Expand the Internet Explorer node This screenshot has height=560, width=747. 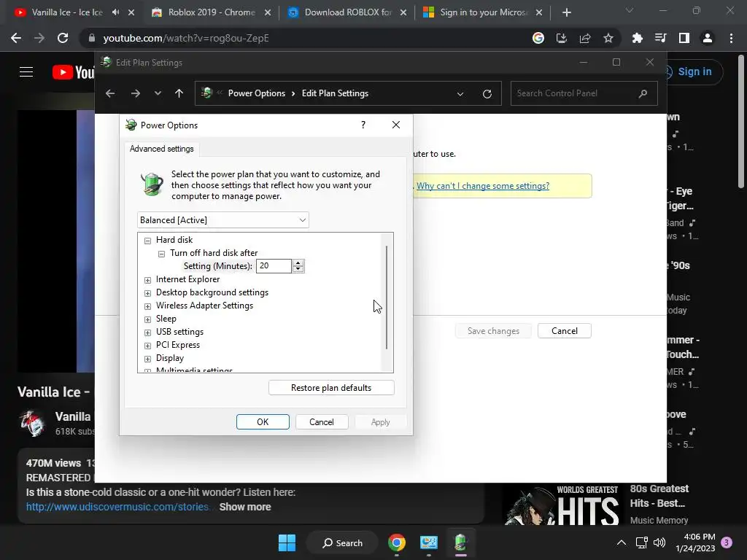point(147,280)
